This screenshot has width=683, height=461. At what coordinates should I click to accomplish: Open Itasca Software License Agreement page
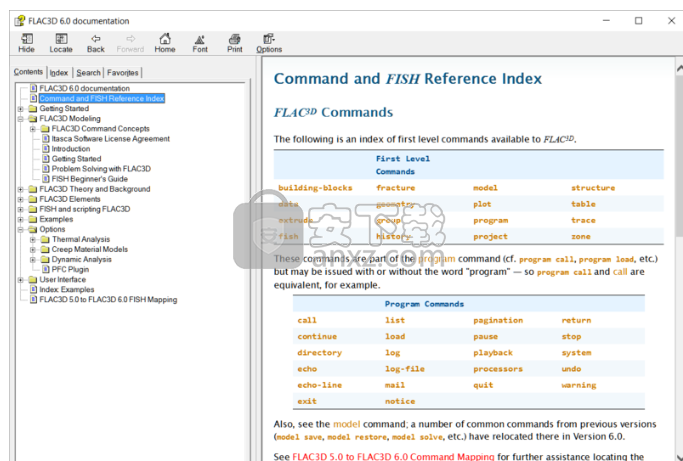(x=111, y=139)
